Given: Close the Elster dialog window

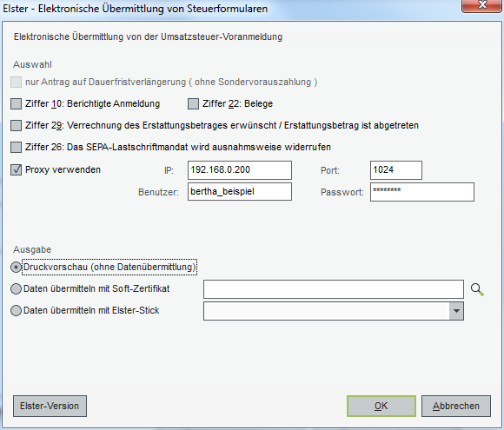Looking at the screenshot, I should tap(482, 5).
